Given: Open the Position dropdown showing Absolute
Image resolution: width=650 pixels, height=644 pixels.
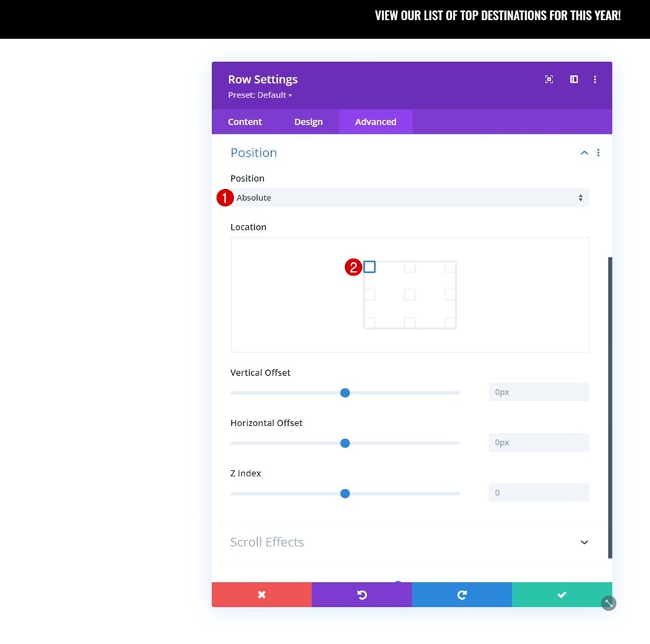Looking at the screenshot, I should 409,198.
